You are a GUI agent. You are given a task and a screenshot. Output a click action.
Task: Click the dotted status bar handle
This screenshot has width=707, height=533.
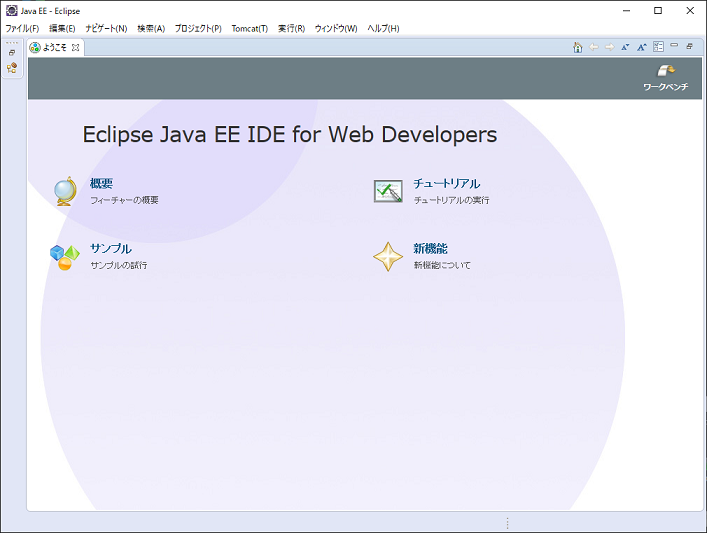(x=508, y=523)
